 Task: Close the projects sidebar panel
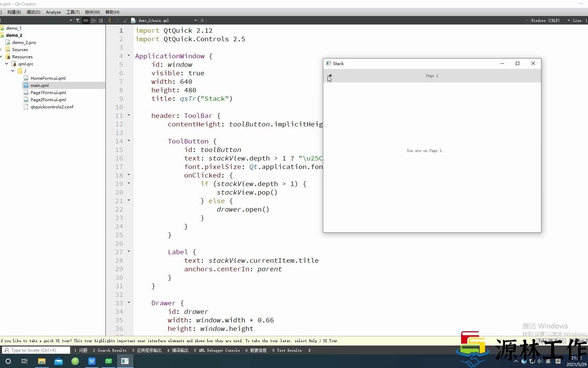tap(101, 20)
